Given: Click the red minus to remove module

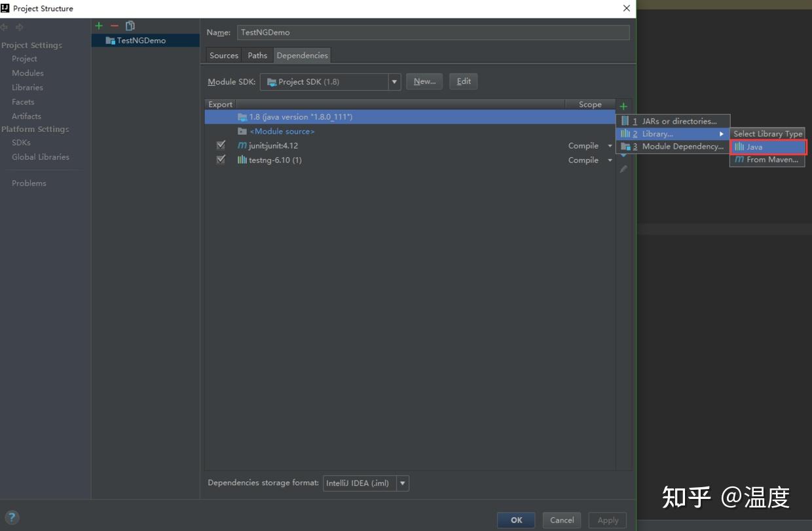Looking at the screenshot, I should click(x=114, y=26).
